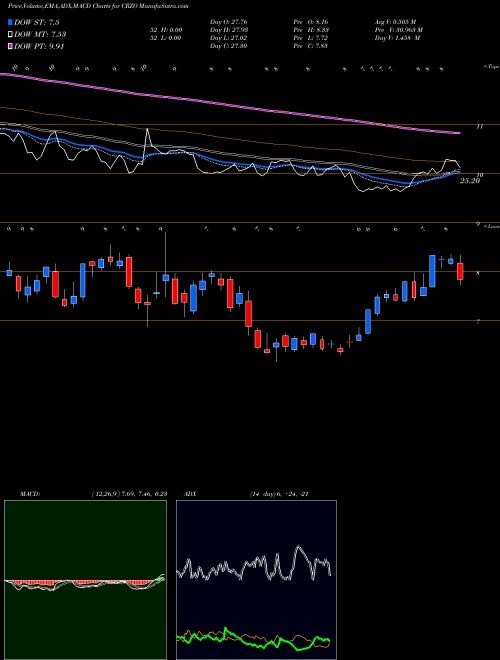Click the 'Day L: 27.02' value
The image size is (500, 660).
229,38
